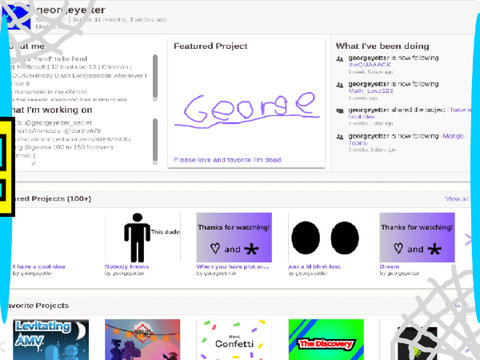Image resolution: width=480 pixels, height=360 pixels.
Task: Open the 'Please love and favorite I'm dead' link
Action: coord(227,160)
